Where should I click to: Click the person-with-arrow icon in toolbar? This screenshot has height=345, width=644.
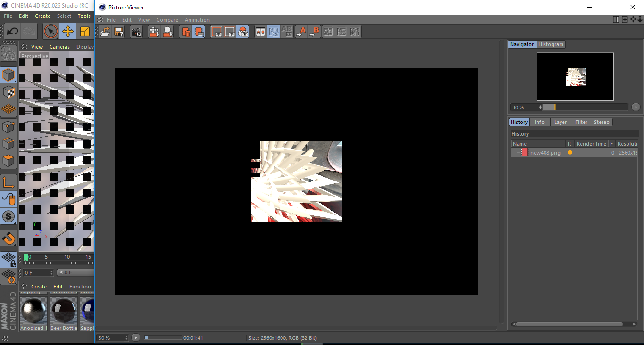tap(167, 32)
